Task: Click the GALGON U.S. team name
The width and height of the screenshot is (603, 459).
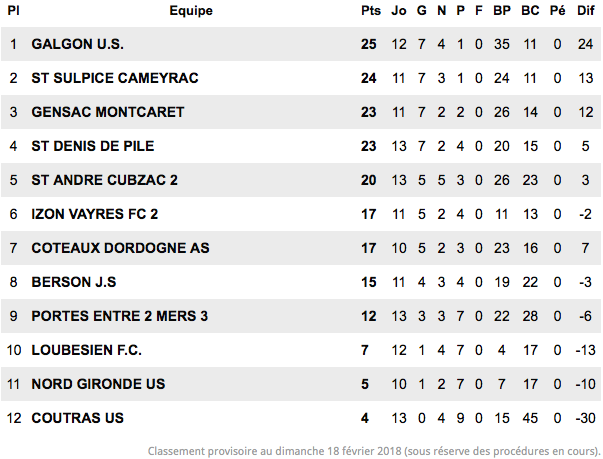Action: tap(77, 44)
